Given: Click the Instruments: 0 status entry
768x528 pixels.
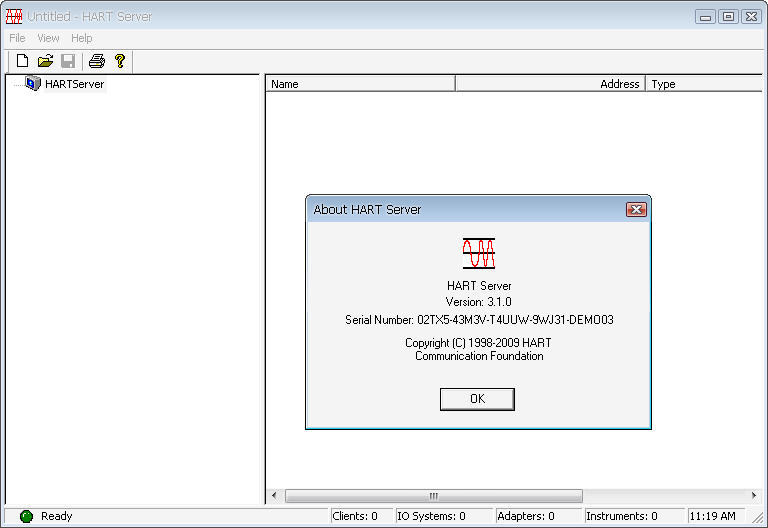Looking at the screenshot, I should (634, 516).
